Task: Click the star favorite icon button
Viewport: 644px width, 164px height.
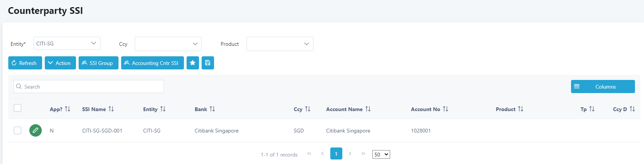Action: click(193, 63)
